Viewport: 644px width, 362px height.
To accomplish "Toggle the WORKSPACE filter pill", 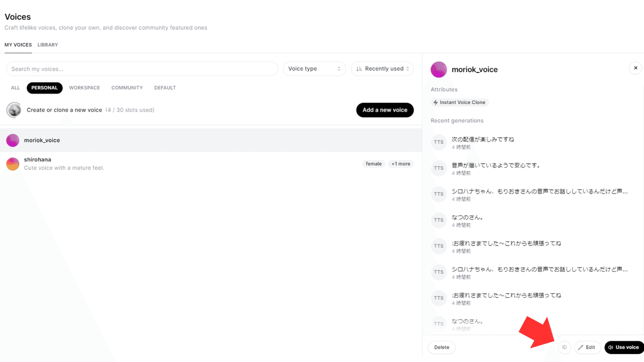I will click(x=84, y=87).
